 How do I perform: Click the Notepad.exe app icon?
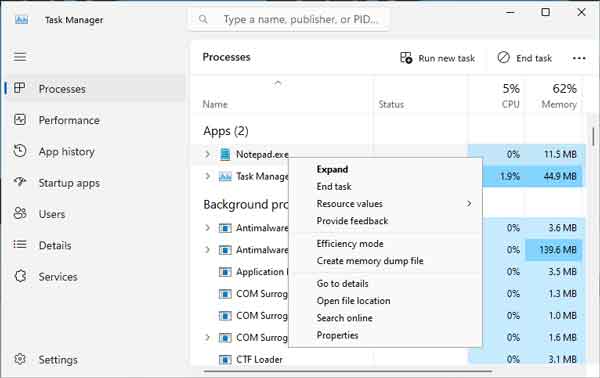pos(225,155)
